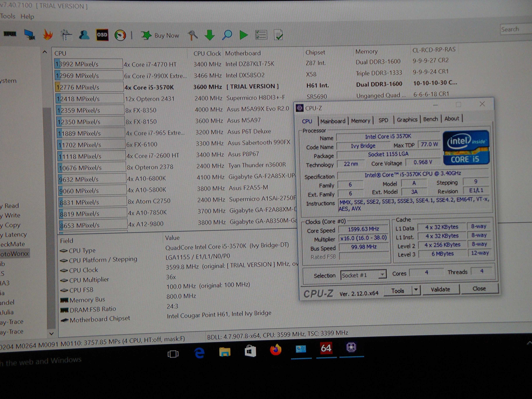Select the bold 4x Core i5-3570K row
Viewport: 532px width, 399px height.
pos(256,86)
